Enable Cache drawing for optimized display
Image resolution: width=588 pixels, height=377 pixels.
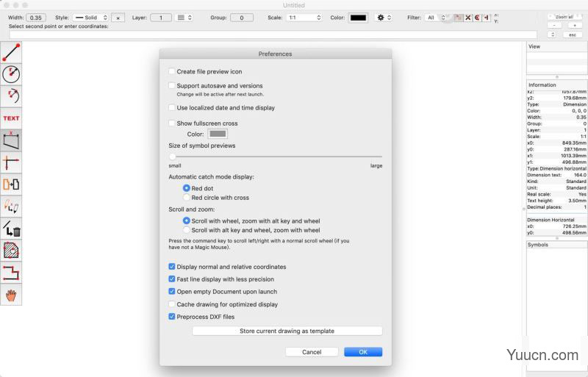[172, 304]
